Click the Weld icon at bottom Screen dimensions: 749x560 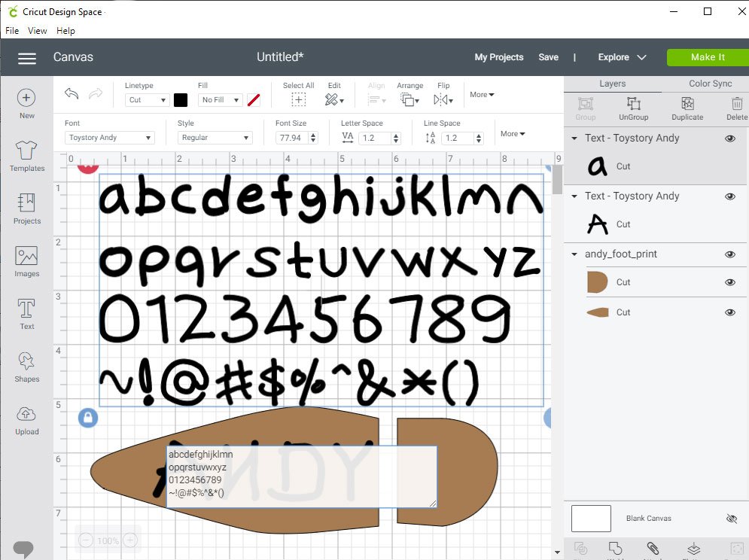(615, 548)
